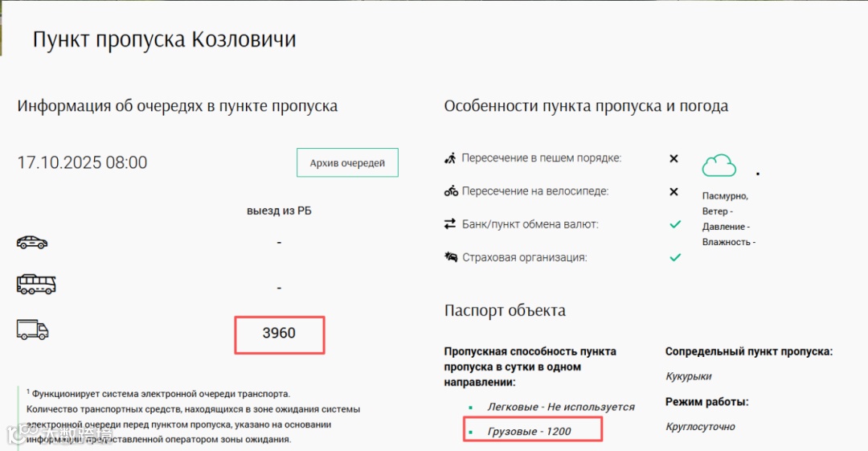Click the heading Информация об очередях в пункте пропуска
The width and height of the screenshot is (868, 451).
pyautogui.click(x=177, y=106)
